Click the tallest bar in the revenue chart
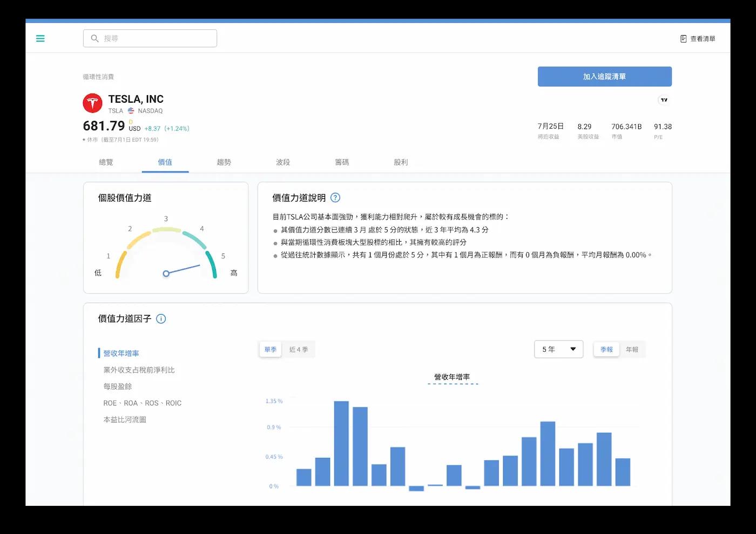756x534 pixels. click(341, 443)
